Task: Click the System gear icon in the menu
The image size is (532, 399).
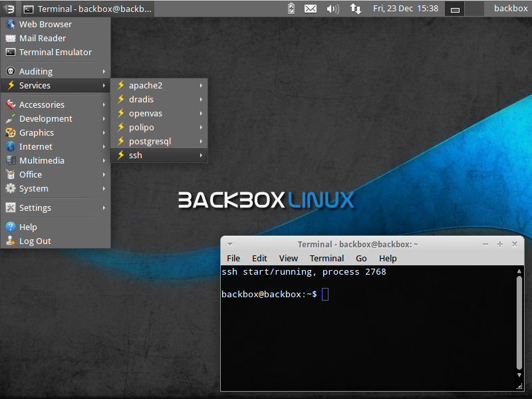Action: [9, 188]
